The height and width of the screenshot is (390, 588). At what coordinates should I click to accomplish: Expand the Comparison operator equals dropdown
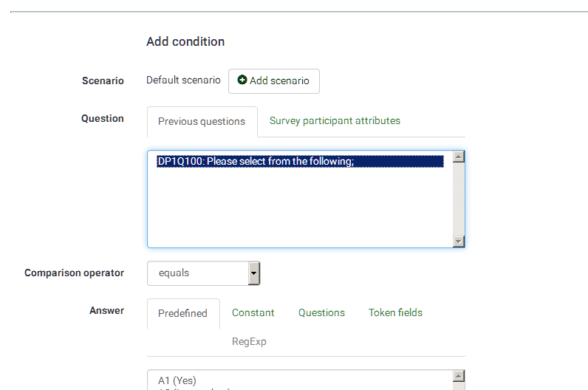click(x=253, y=273)
